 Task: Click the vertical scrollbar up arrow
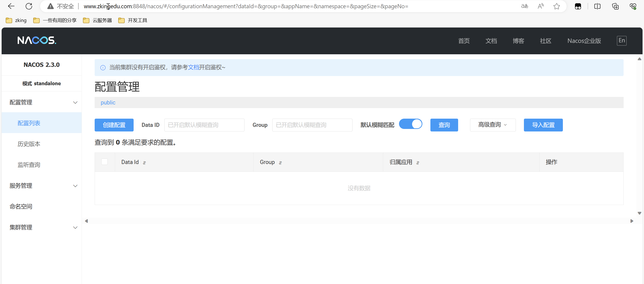(639, 59)
